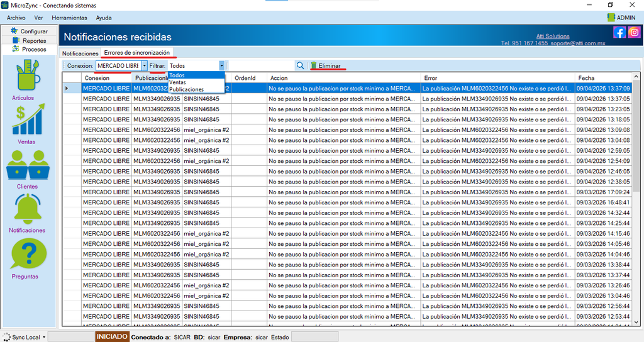Open the Sync Local dropdown arrow
The height and width of the screenshot is (342, 644).
44,337
